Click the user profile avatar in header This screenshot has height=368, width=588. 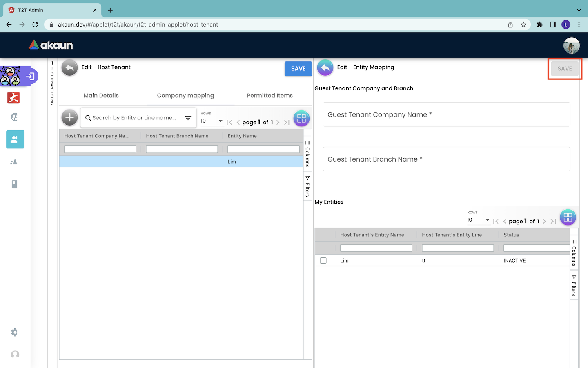pyautogui.click(x=571, y=45)
